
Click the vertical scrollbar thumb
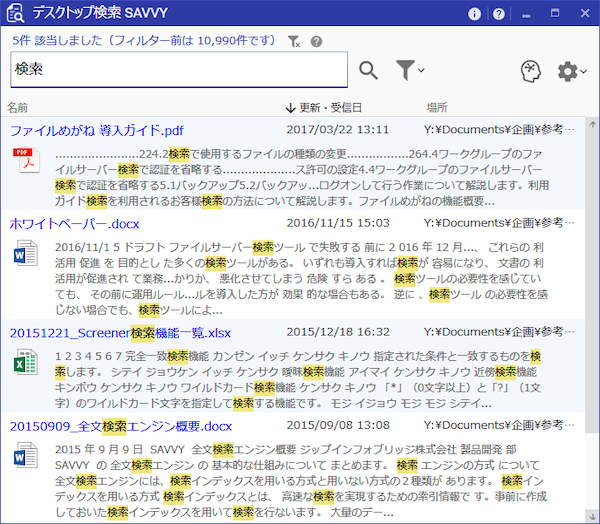pos(593,282)
